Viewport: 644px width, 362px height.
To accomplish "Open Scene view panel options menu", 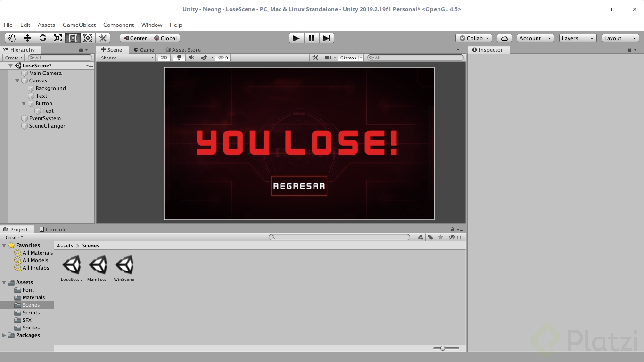I will (460, 50).
